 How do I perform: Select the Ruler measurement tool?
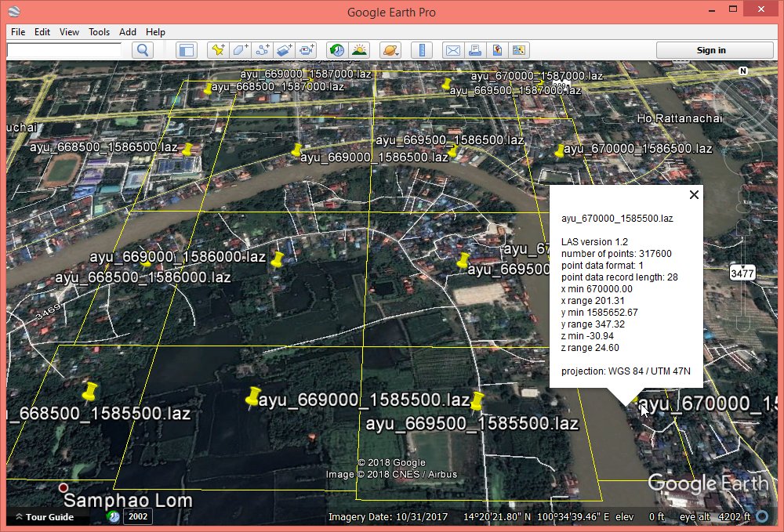click(422, 50)
